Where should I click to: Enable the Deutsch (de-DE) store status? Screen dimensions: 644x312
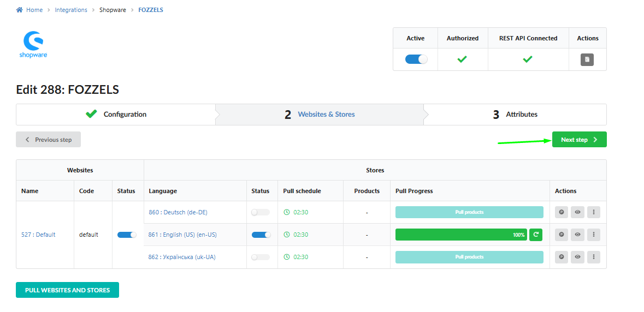[260, 212]
